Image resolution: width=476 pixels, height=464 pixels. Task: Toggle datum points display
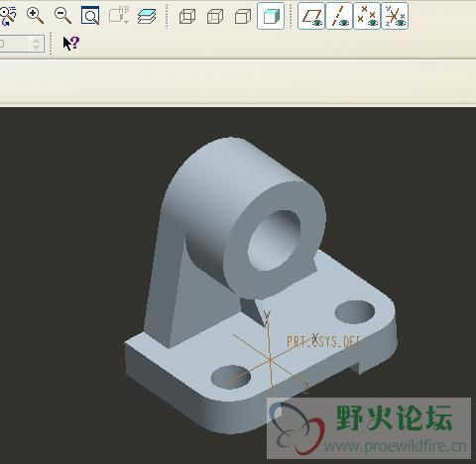tap(367, 16)
